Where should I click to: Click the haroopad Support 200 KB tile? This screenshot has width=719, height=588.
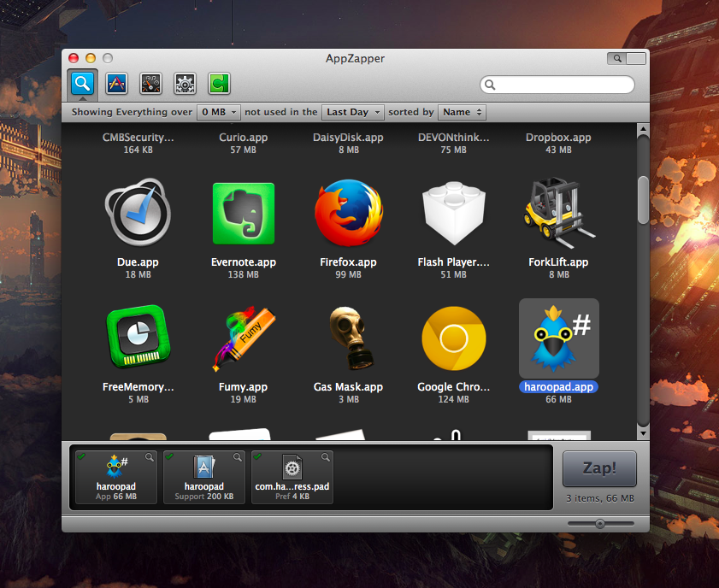204,477
